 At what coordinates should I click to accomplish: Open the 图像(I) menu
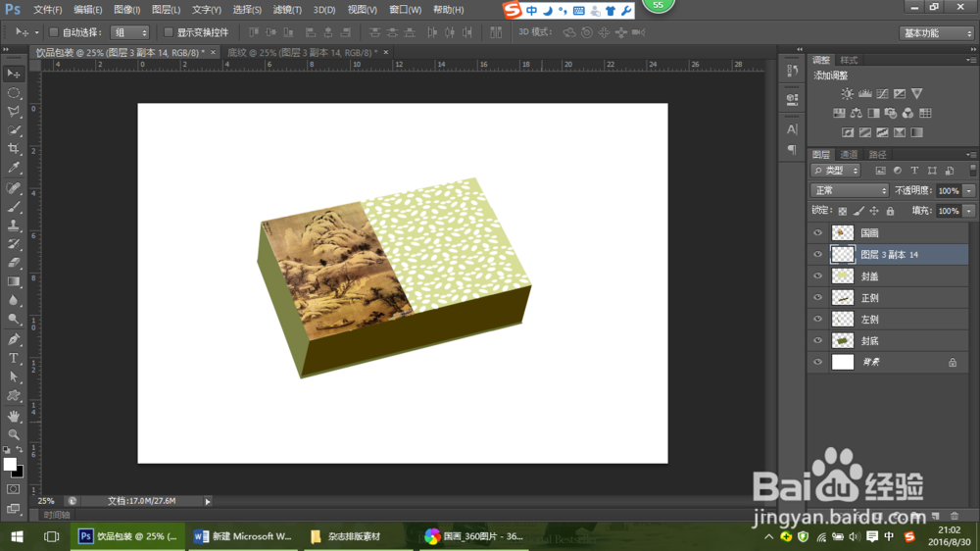coord(126,10)
